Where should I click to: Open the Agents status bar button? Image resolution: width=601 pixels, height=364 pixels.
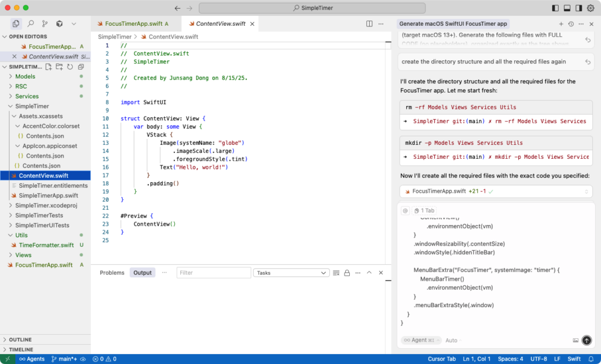click(32, 359)
